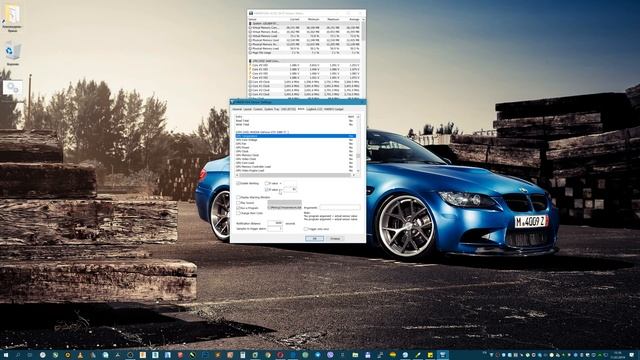
Task: Switch to the HWiNFO Gadget tab
Action: click(334, 109)
